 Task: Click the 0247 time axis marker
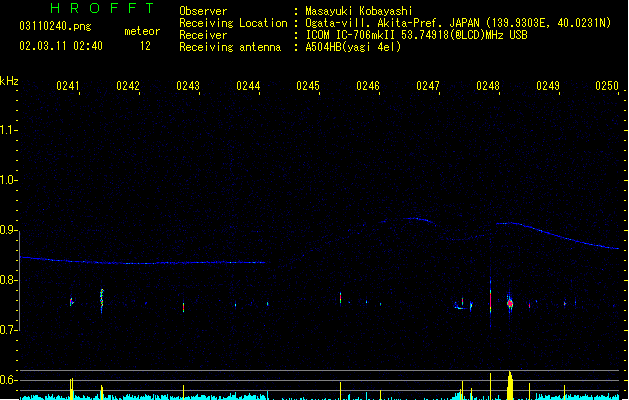pyautogui.click(x=428, y=85)
